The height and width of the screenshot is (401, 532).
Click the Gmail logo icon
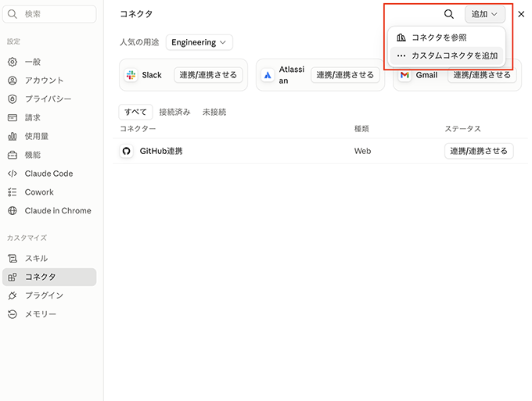[x=404, y=75]
